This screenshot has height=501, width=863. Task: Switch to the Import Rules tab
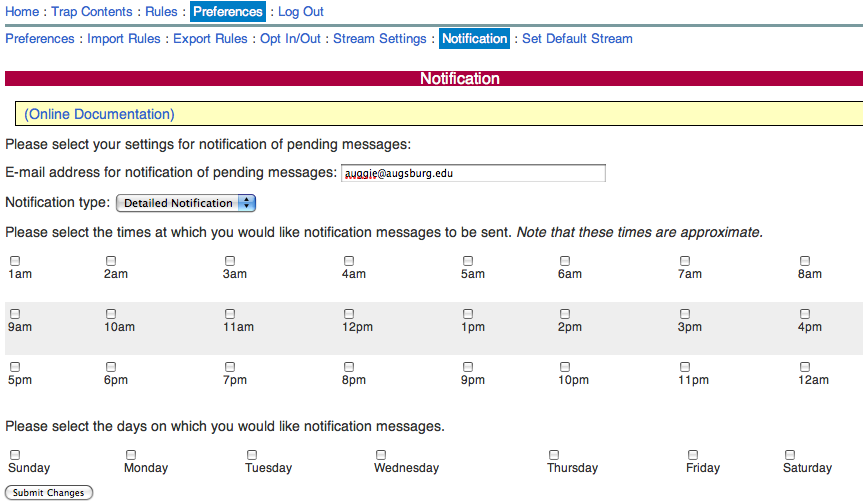(x=124, y=39)
